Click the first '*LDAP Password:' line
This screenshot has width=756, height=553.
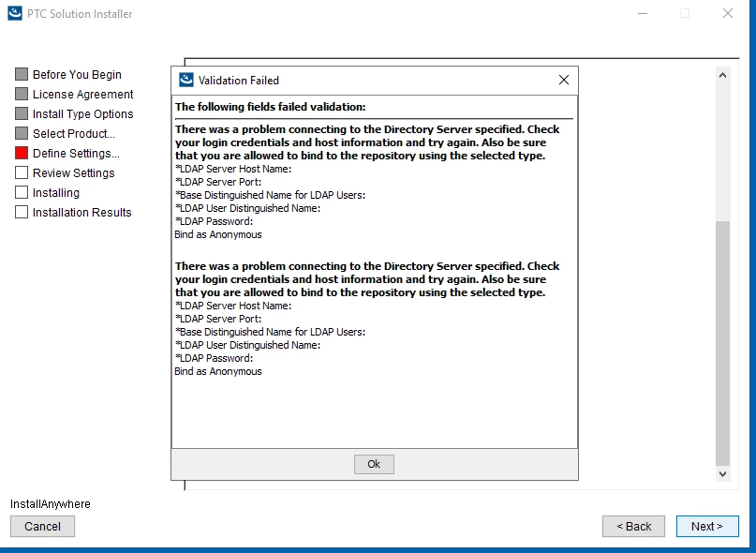point(215,221)
